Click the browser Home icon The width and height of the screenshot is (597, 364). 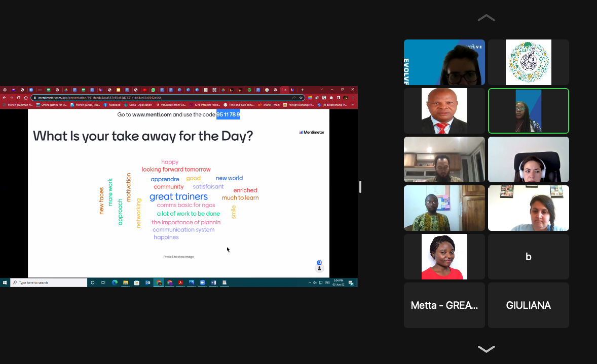pos(26,98)
